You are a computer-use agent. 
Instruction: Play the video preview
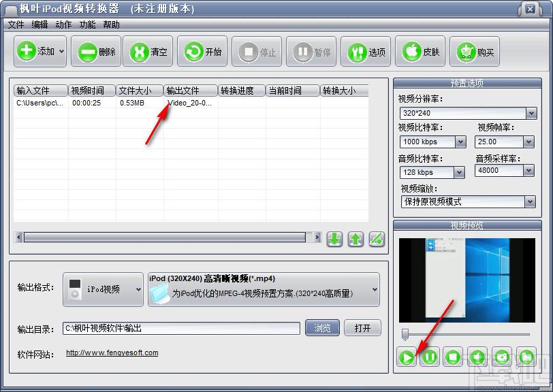click(407, 357)
